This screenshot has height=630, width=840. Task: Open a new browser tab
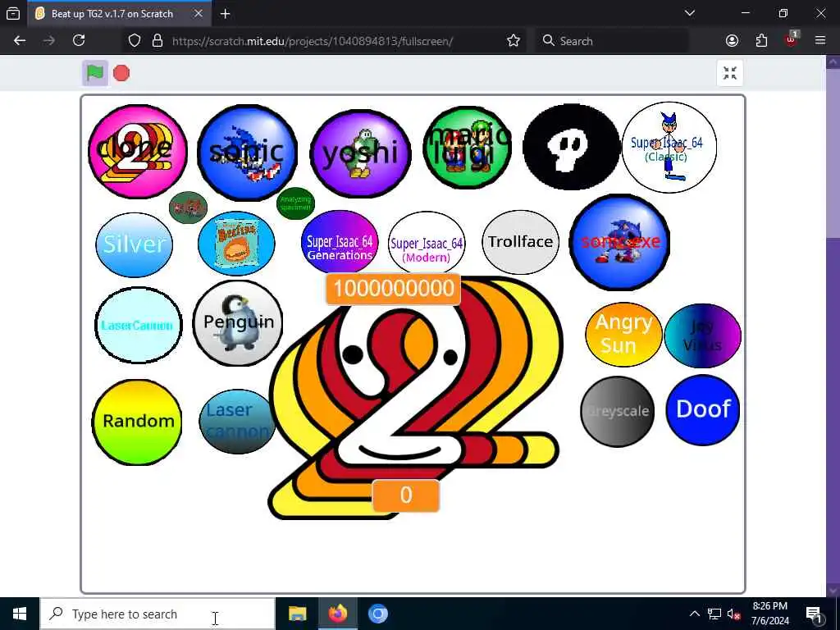click(x=225, y=14)
